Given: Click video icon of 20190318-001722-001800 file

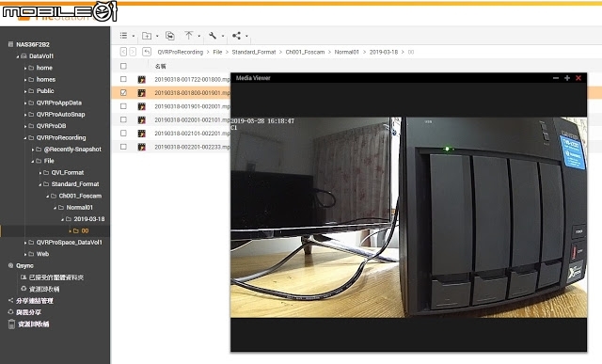Looking at the screenshot, I should (x=142, y=80).
